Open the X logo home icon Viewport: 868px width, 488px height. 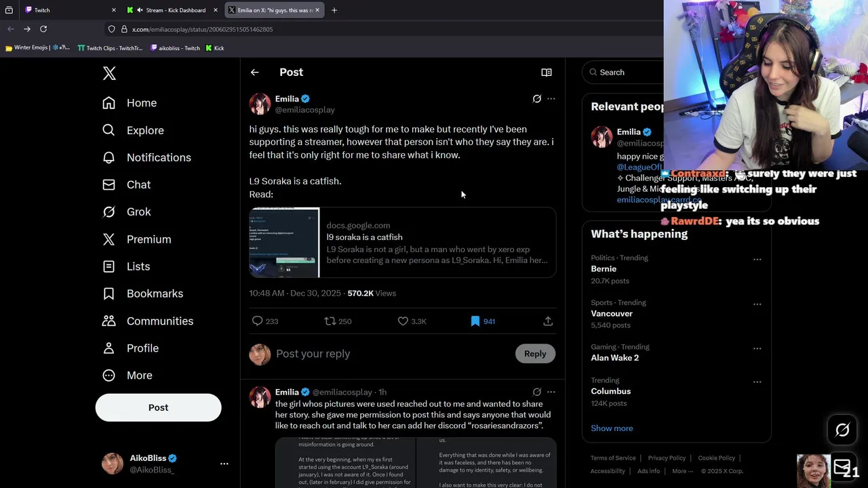click(109, 73)
